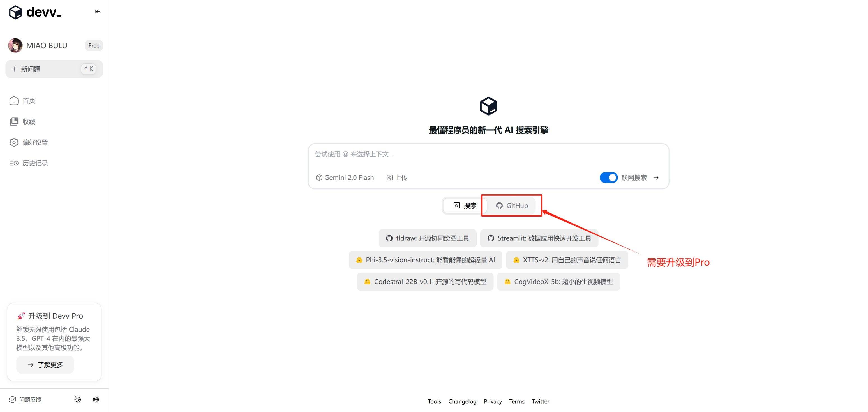Select the 搜索 search tab

465,206
